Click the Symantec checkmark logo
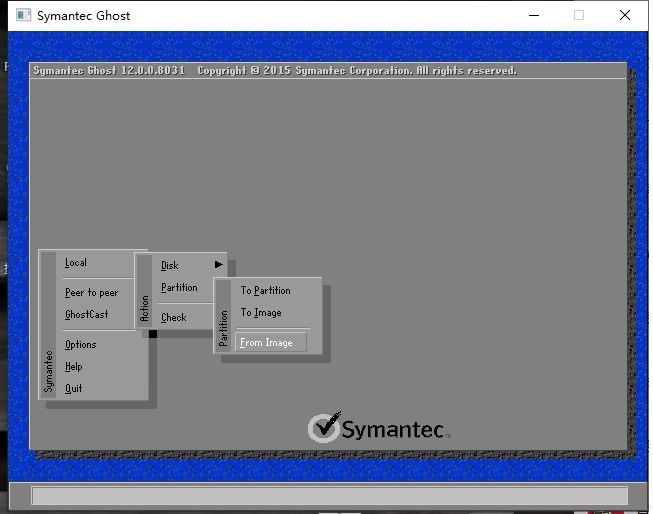This screenshot has width=653, height=514. coord(324,427)
